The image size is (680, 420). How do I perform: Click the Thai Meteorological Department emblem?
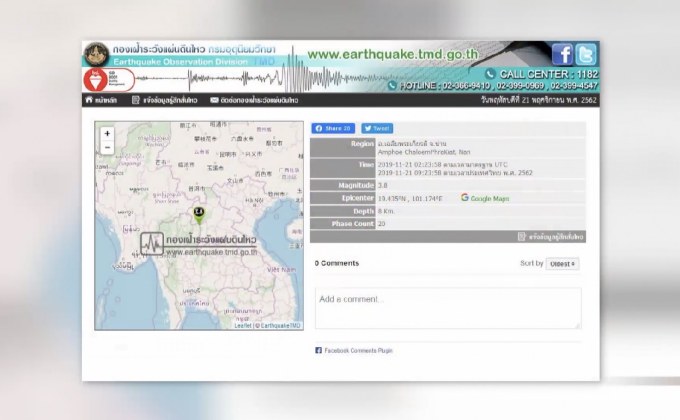pos(97,54)
